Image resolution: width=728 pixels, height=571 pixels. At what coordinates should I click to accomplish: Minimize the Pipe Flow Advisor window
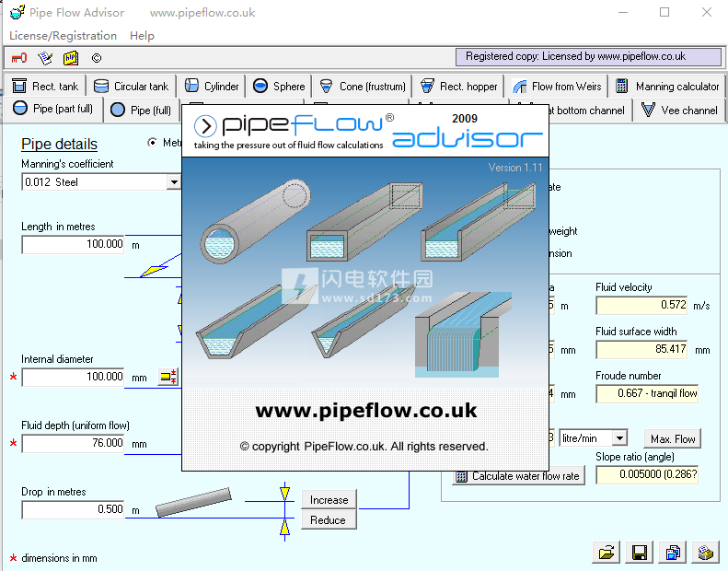pyautogui.click(x=623, y=12)
